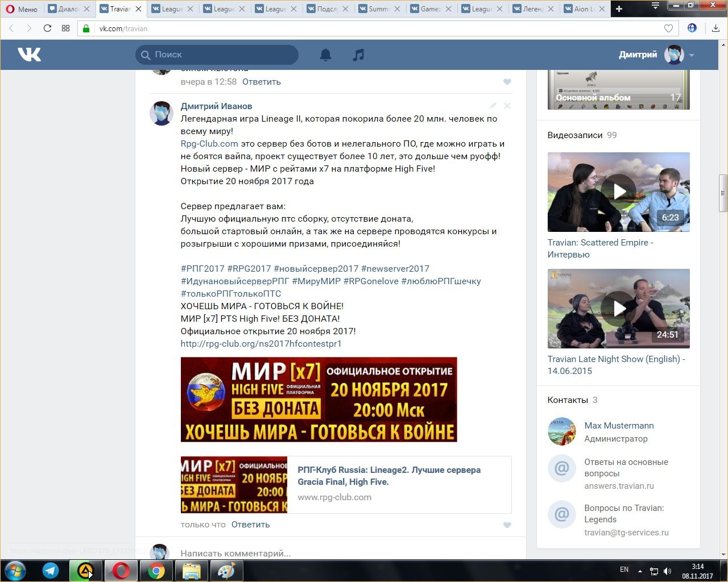Open the rpg-club.org/ns2017hfcontestpr1 link
The height and width of the screenshot is (582, 728).
pos(261,344)
